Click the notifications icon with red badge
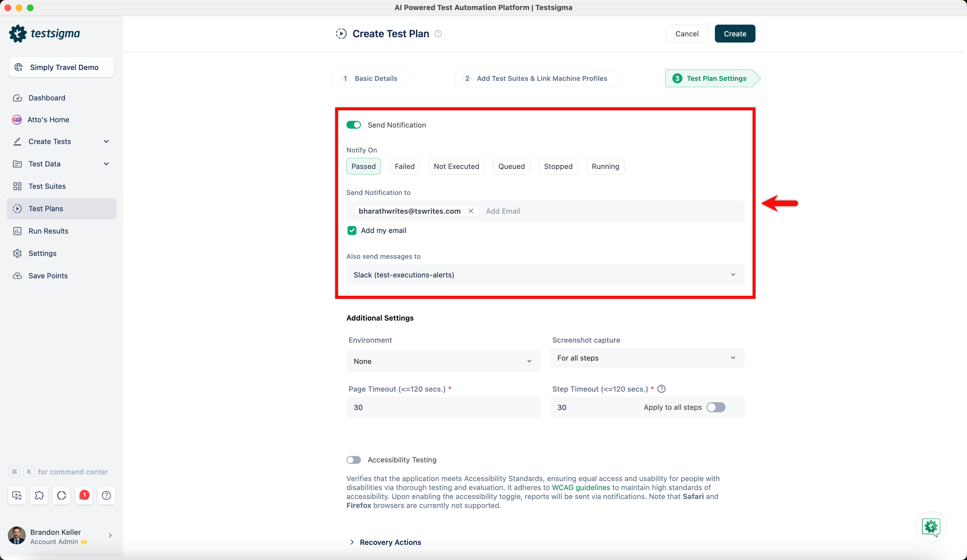The image size is (967, 560). pos(84,495)
